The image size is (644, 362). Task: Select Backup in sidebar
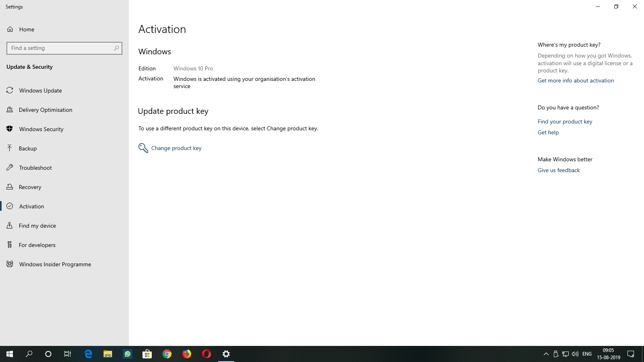(x=64, y=148)
